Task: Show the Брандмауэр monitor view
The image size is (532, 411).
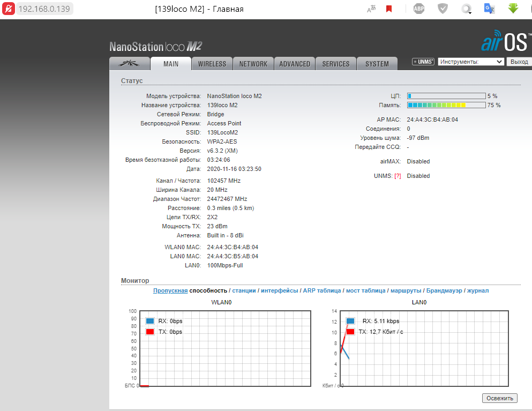Action: [x=444, y=290]
